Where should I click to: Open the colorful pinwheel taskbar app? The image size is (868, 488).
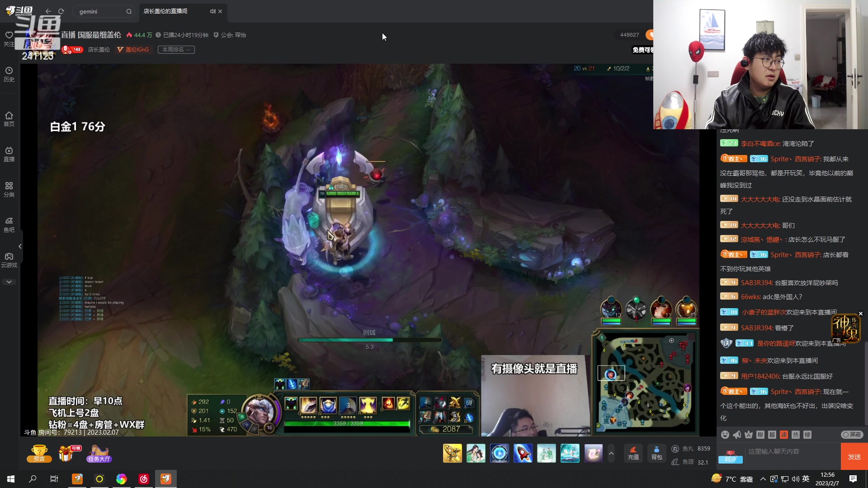[x=122, y=479]
